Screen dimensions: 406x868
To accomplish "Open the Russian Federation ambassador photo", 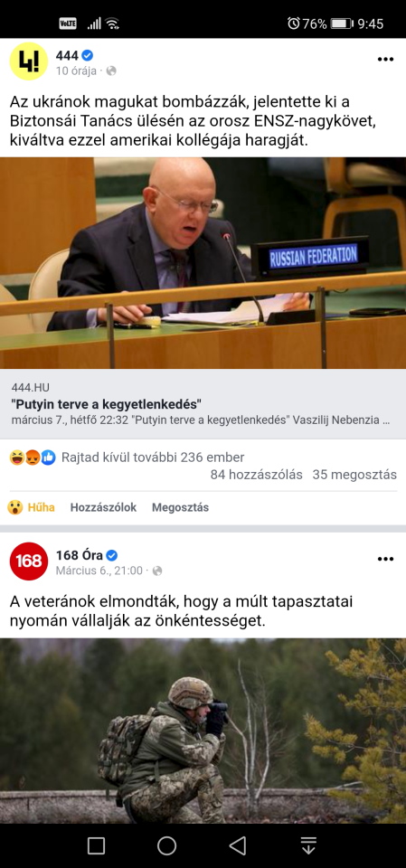I will click(203, 263).
